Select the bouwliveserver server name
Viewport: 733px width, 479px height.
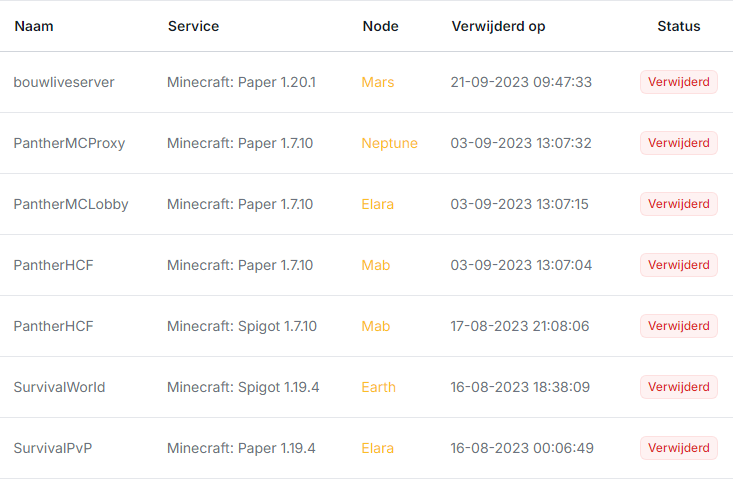(x=64, y=82)
